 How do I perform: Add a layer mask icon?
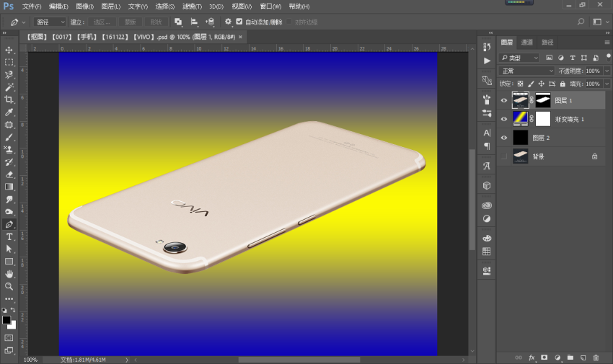544,358
